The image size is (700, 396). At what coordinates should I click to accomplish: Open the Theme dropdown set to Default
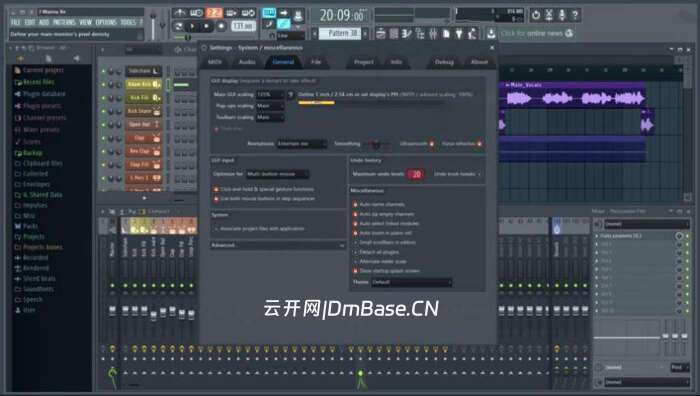click(411, 282)
